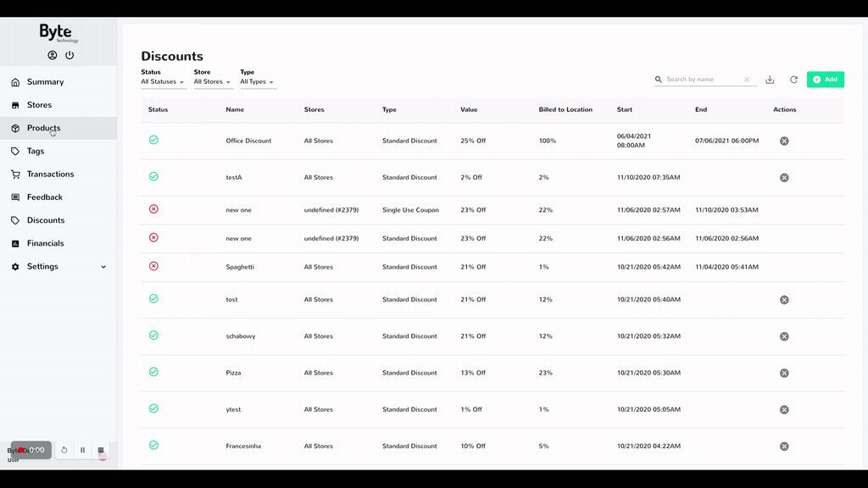Click Spaghetti inactive status icon
The height and width of the screenshot is (488, 868).
click(x=154, y=266)
